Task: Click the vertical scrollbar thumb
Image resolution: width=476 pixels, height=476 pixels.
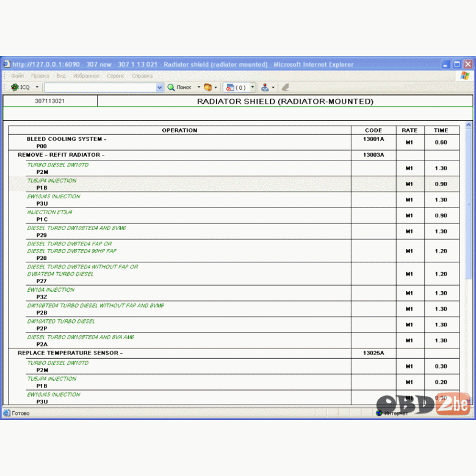Action: (469, 204)
